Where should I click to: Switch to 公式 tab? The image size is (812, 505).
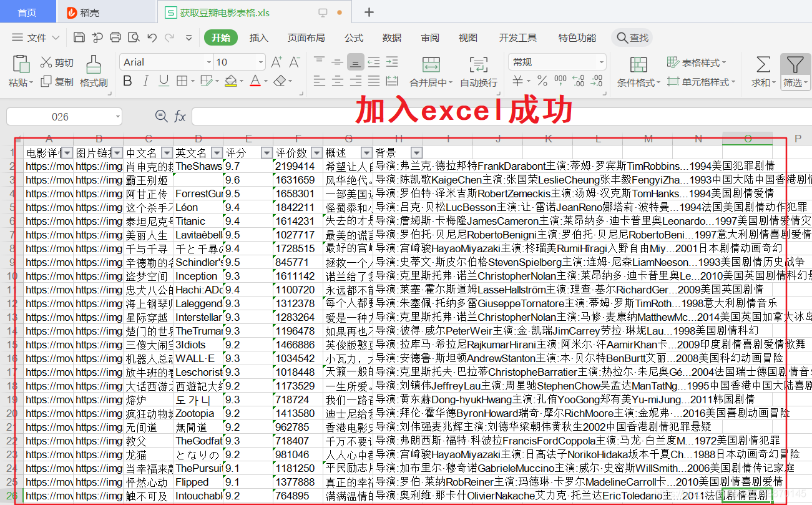click(354, 37)
